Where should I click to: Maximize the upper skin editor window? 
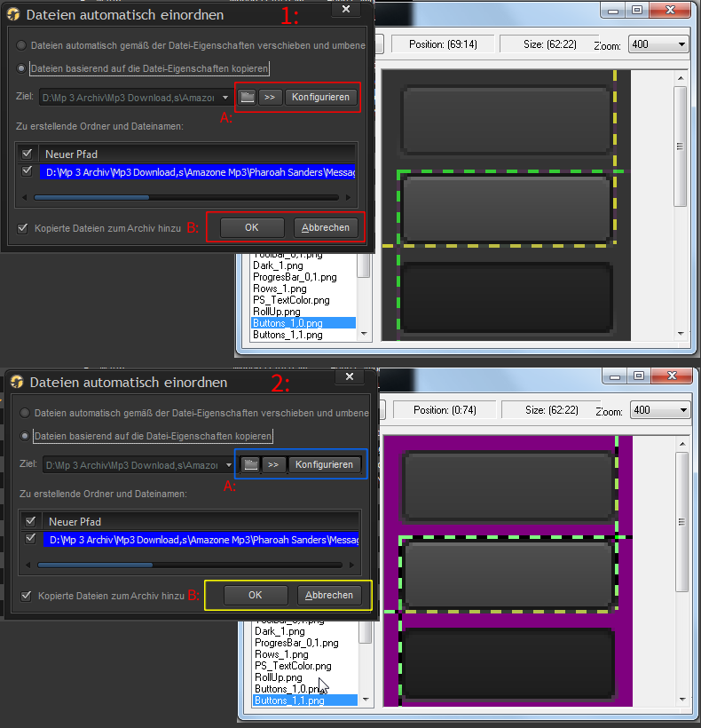point(637,9)
